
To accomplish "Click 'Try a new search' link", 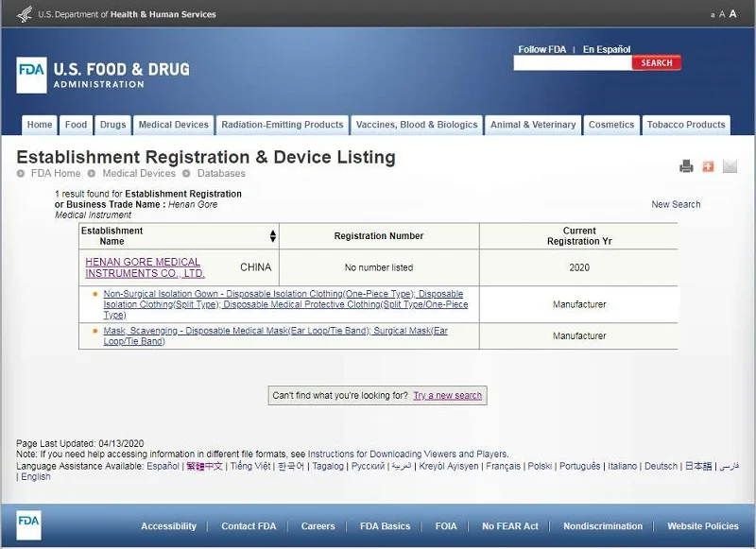I will pos(447,395).
